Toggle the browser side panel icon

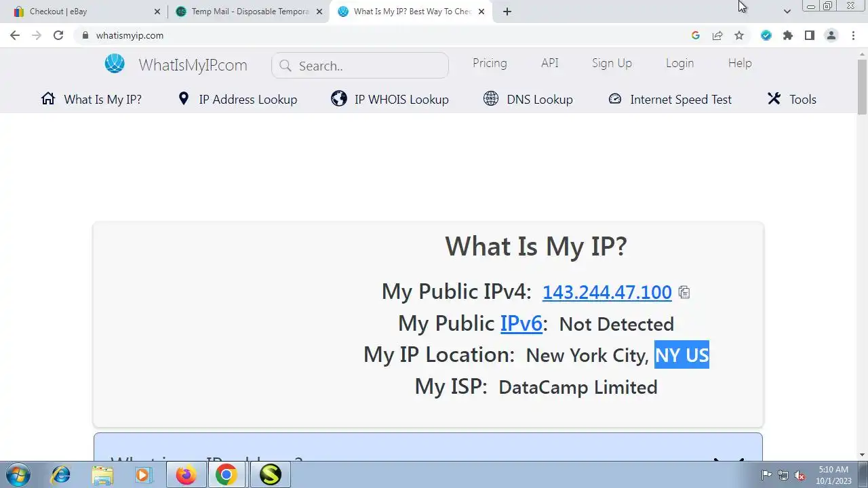[810, 35]
